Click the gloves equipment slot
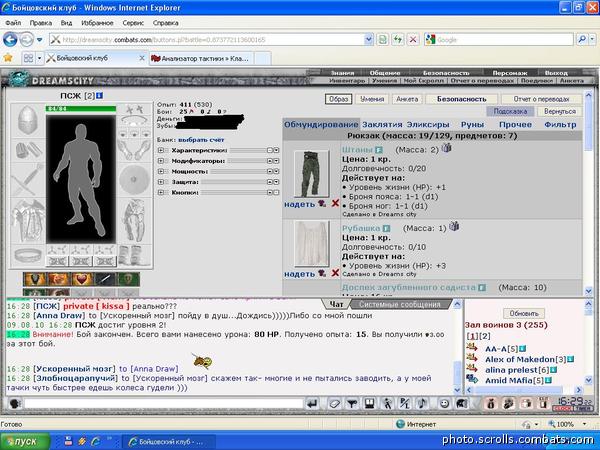The width and height of the screenshot is (600, 450). pos(134,150)
